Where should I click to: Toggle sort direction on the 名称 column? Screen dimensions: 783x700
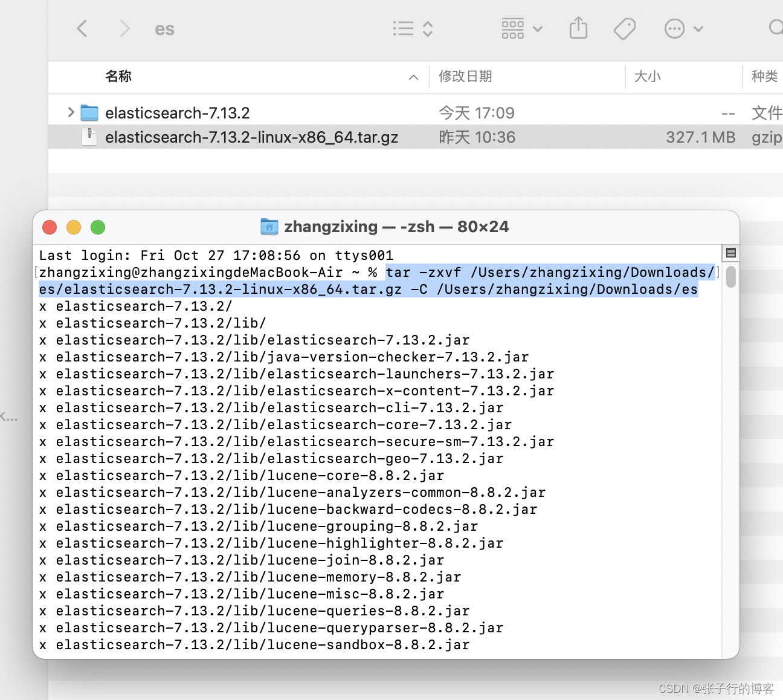[x=413, y=77]
